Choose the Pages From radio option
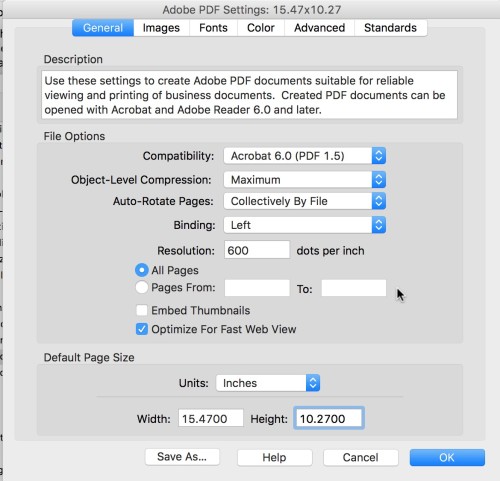The image size is (500, 481). tap(142, 287)
